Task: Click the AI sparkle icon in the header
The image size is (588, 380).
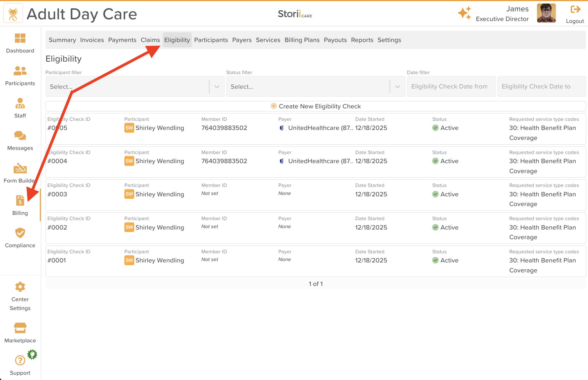Action: click(x=464, y=13)
